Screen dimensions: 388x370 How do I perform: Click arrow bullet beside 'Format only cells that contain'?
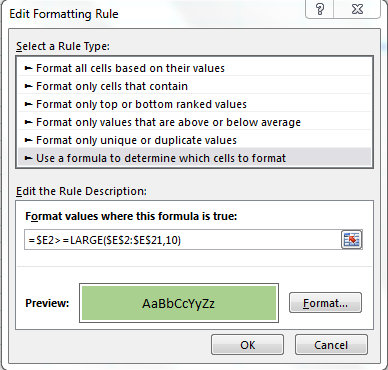[x=29, y=86]
